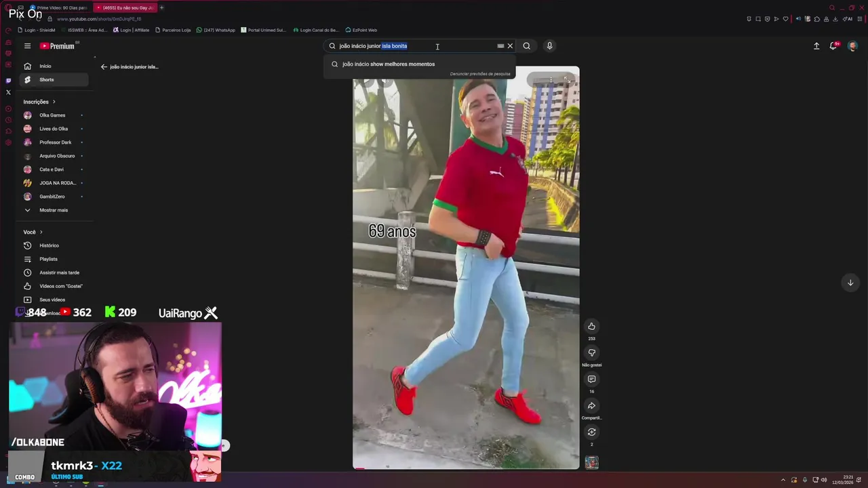Click 'Denunciar previsões de pesquisa' link

tap(480, 74)
